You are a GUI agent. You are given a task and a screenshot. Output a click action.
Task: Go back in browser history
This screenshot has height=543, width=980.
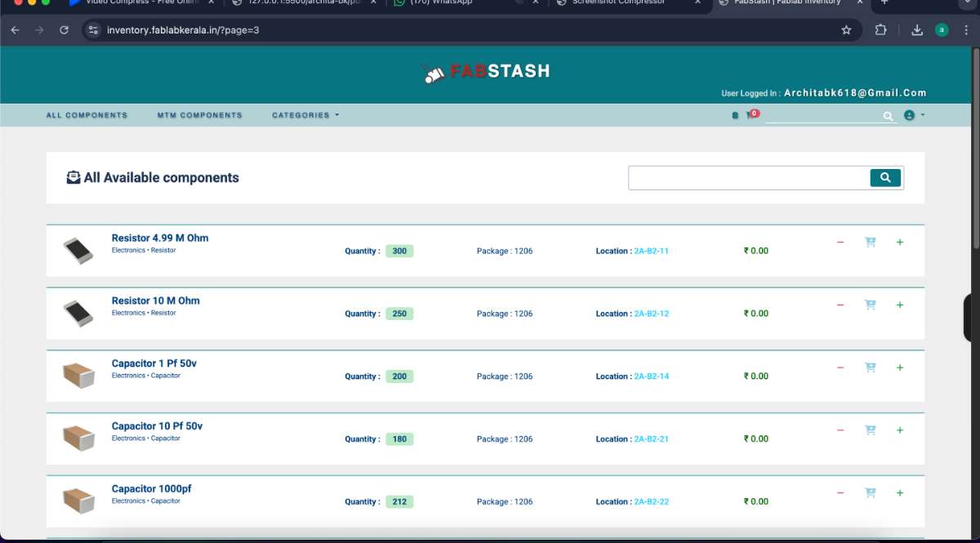click(x=15, y=30)
